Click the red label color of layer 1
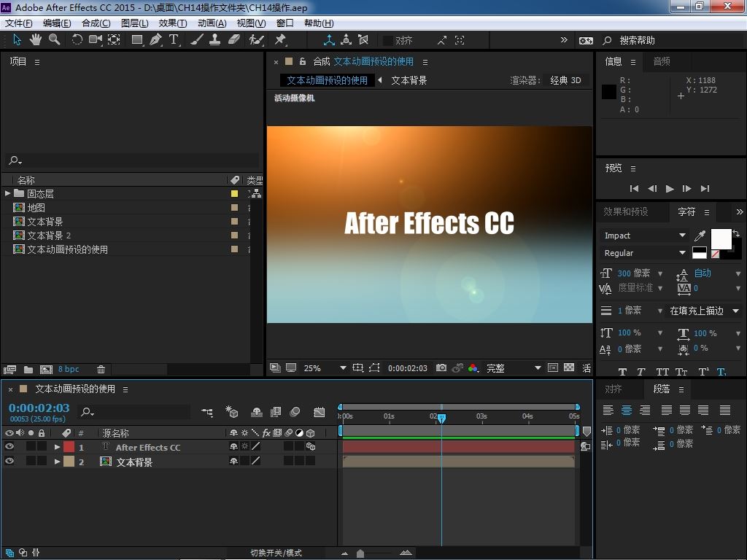 (69, 447)
